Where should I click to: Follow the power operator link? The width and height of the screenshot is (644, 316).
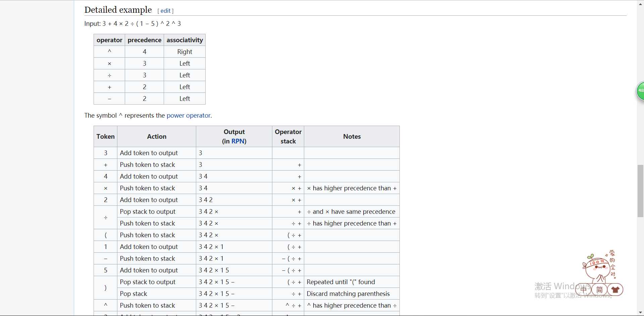pyautogui.click(x=189, y=115)
